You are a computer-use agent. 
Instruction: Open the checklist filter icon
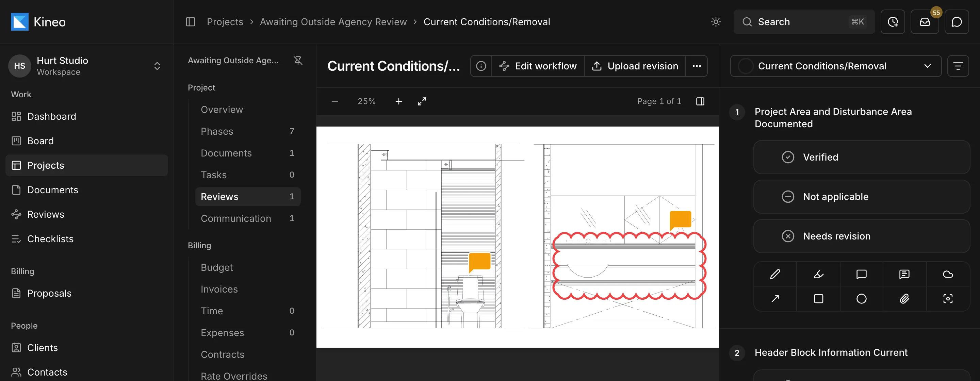(x=958, y=66)
